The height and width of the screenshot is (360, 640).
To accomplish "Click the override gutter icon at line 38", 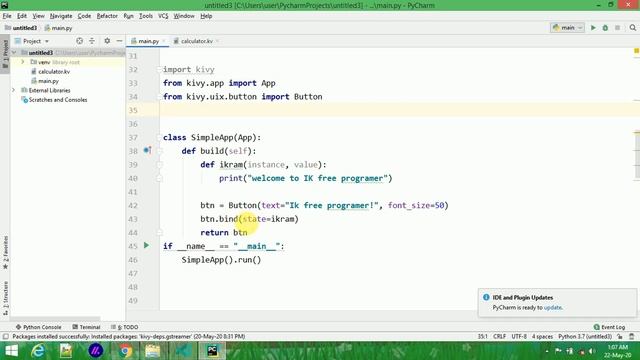I will (147, 150).
